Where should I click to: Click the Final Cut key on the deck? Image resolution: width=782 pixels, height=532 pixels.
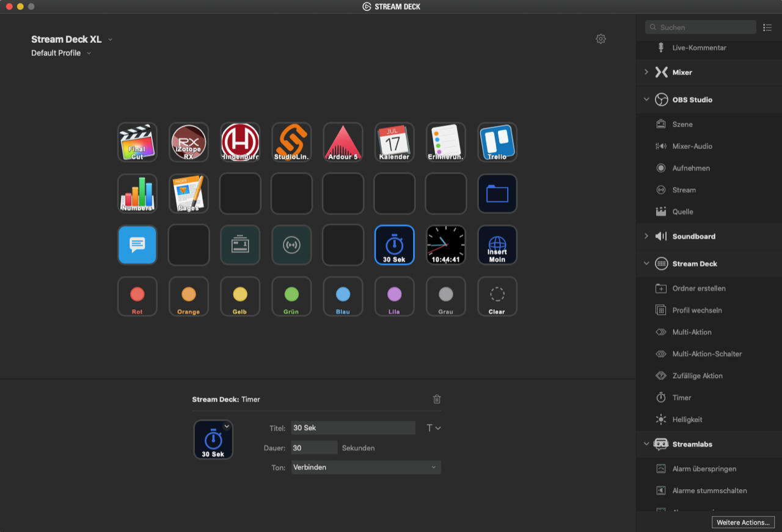(137, 142)
